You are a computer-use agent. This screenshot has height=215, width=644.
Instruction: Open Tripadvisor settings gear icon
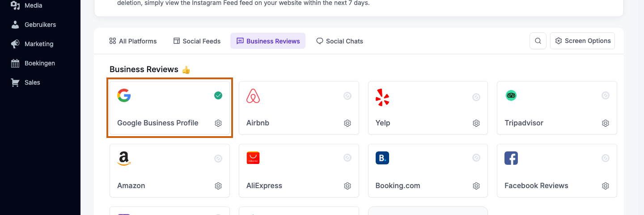point(606,123)
